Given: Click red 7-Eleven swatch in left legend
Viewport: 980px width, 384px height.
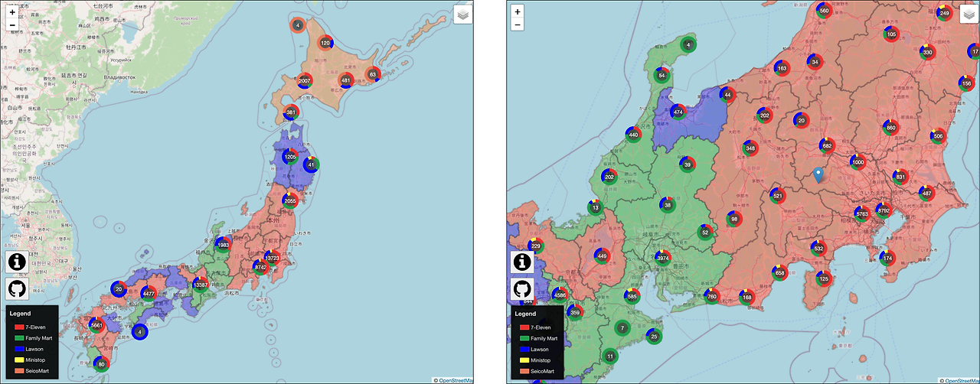Looking at the screenshot, I should click(19, 327).
